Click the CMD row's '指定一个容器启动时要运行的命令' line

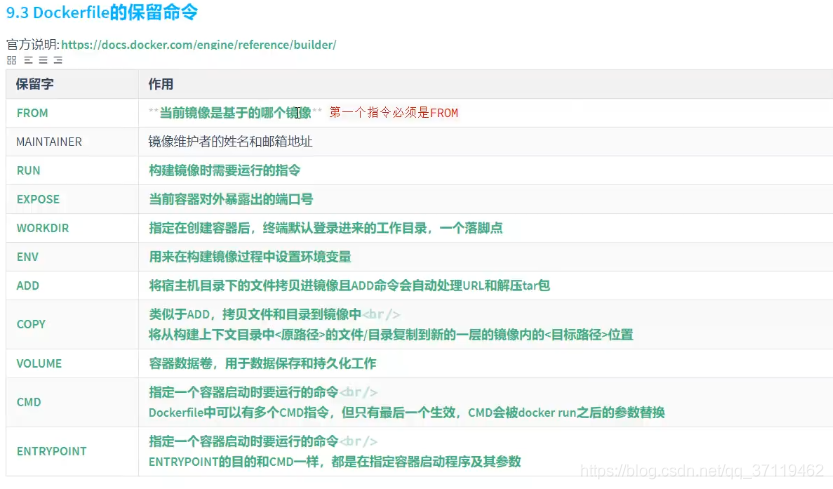[x=243, y=392]
